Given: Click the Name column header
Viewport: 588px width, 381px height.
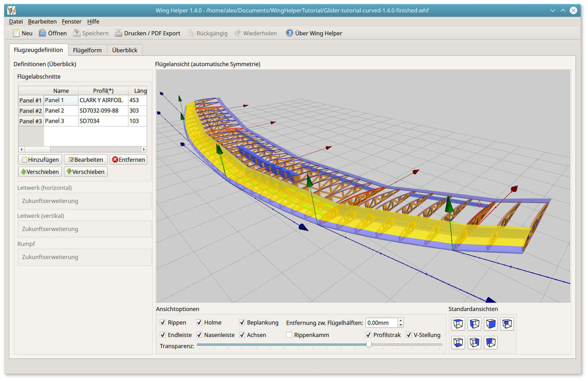Looking at the screenshot, I should 61,91.
